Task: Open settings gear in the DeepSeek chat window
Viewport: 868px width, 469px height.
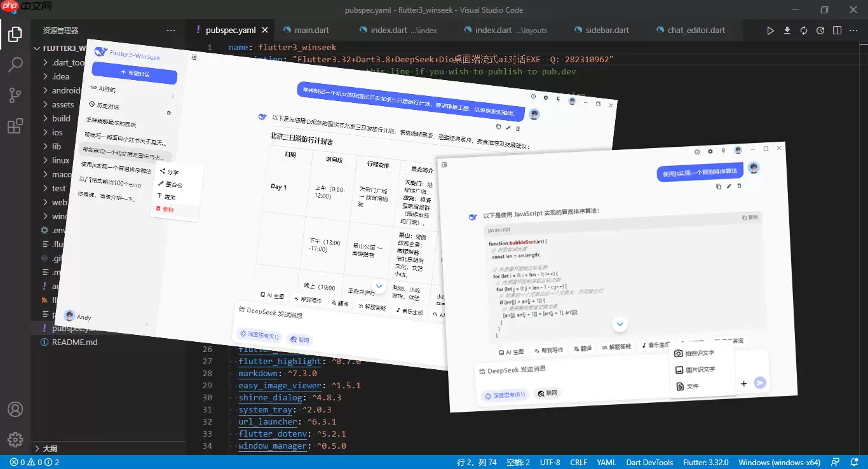Action: pyautogui.click(x=545, y=97)
